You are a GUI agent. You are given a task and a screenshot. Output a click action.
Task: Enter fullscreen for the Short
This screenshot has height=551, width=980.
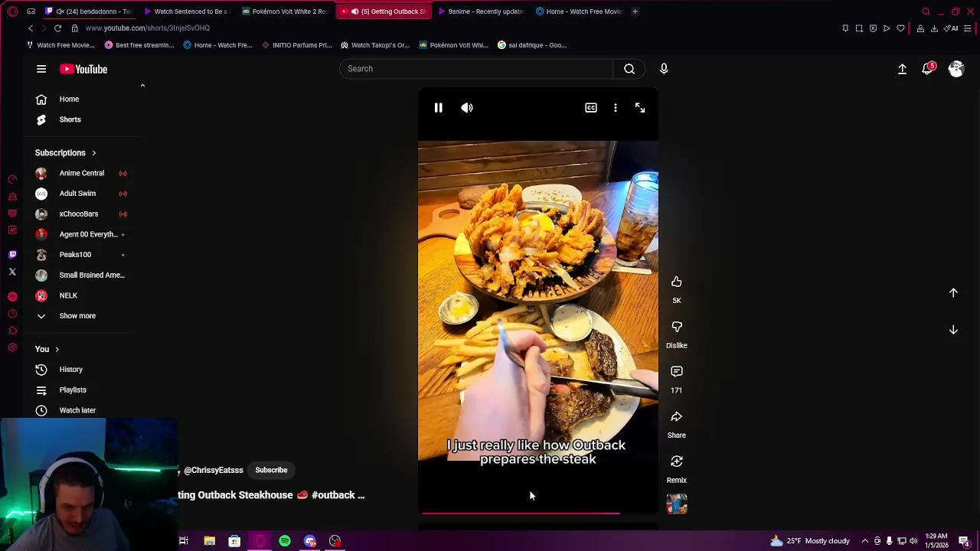coord(640,108)
